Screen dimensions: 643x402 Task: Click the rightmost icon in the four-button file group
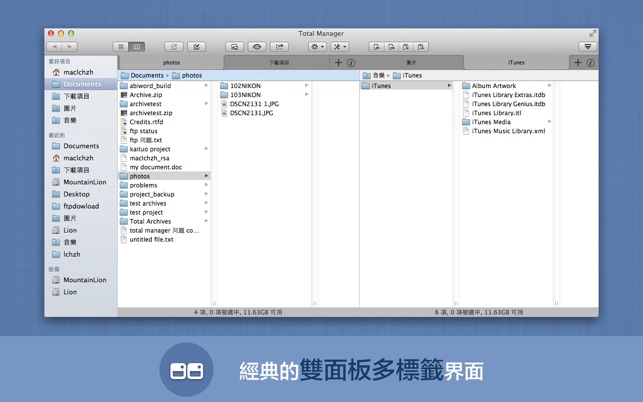coord(421,47)
